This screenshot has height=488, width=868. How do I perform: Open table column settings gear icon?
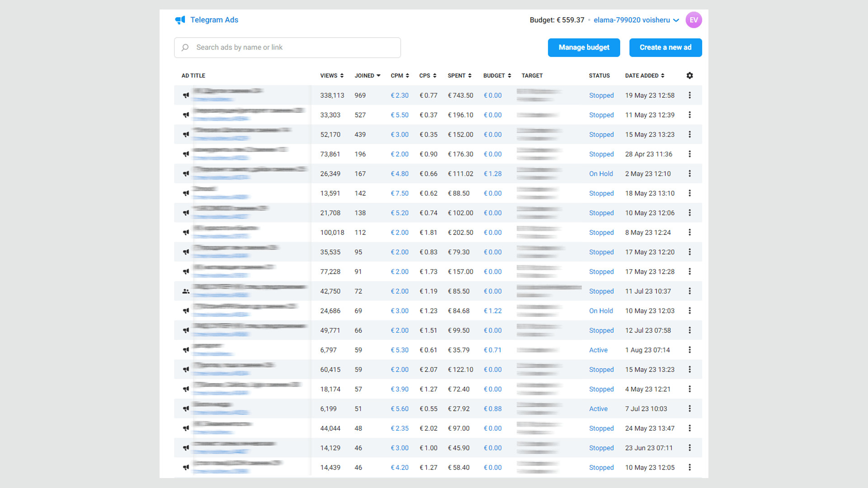click(x=689, y=75)
